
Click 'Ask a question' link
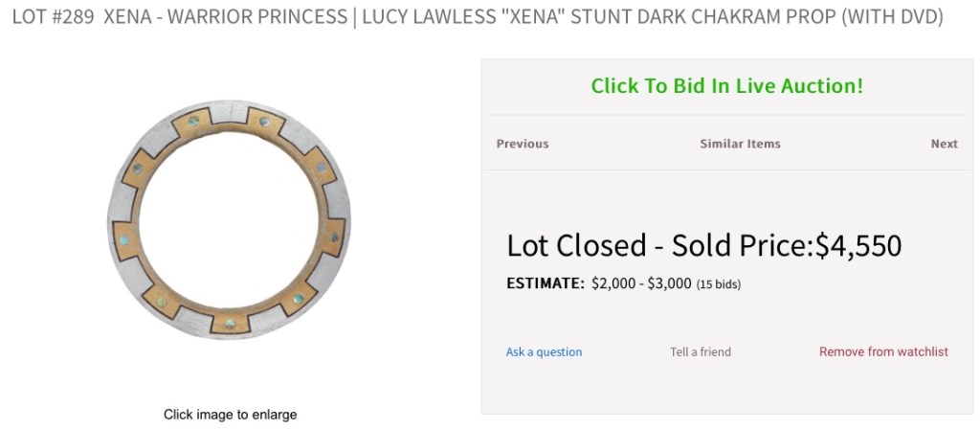tap(544, 352)
